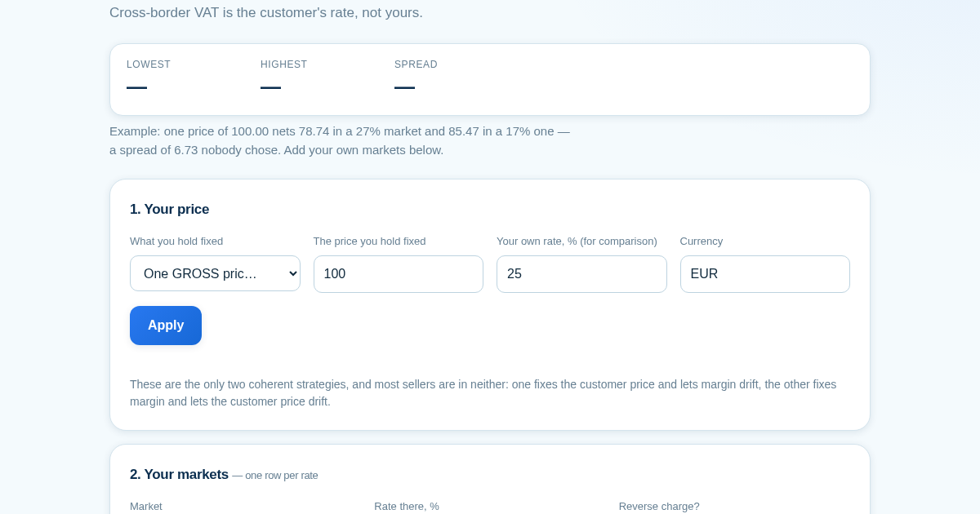Click the 'only two coherent strategies' note
980x514 pixels.
[483, 392]
